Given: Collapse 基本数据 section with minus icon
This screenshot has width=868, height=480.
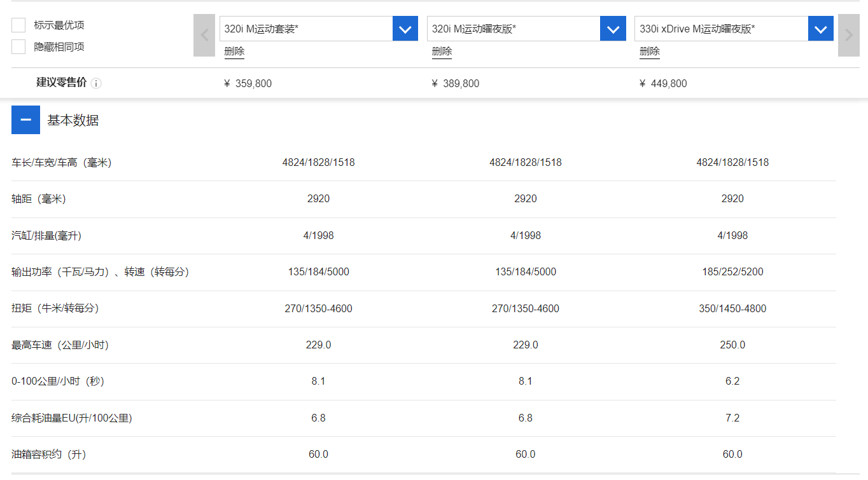Looking at the screenshot, I should (25, 120).
